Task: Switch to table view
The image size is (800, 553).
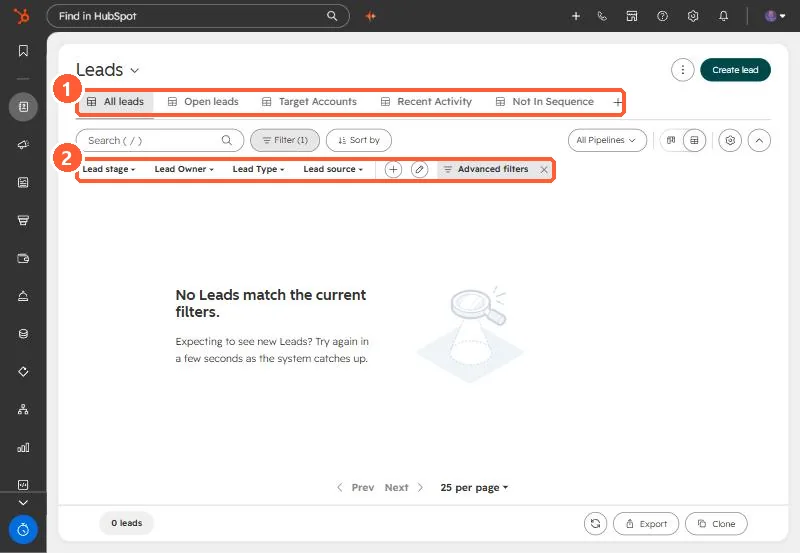Action: coord(694,140)
